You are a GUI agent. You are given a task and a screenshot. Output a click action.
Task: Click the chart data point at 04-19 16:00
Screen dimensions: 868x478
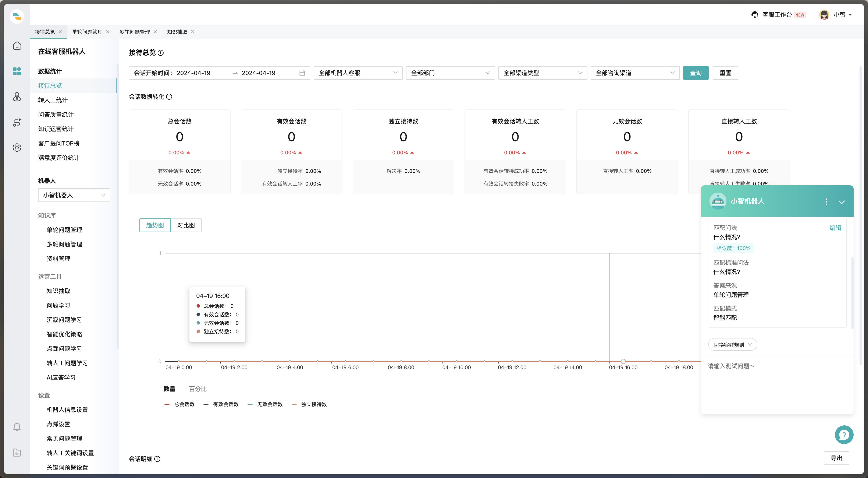[623, 361]
